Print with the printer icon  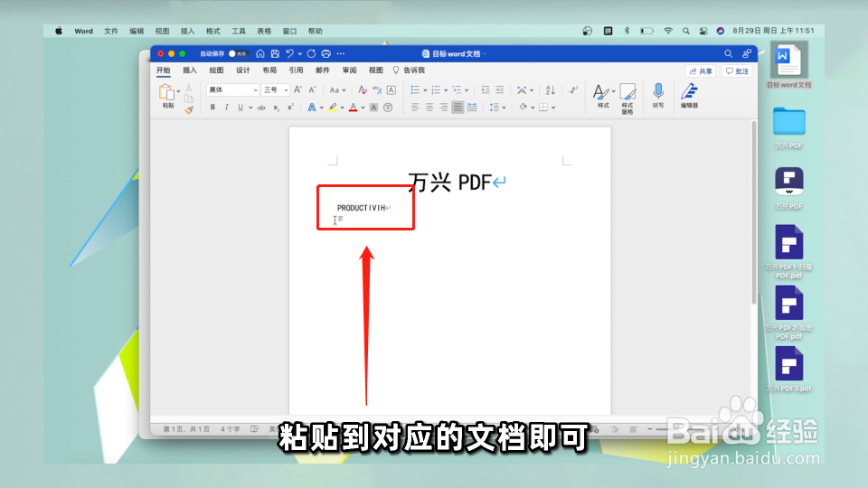326,53
